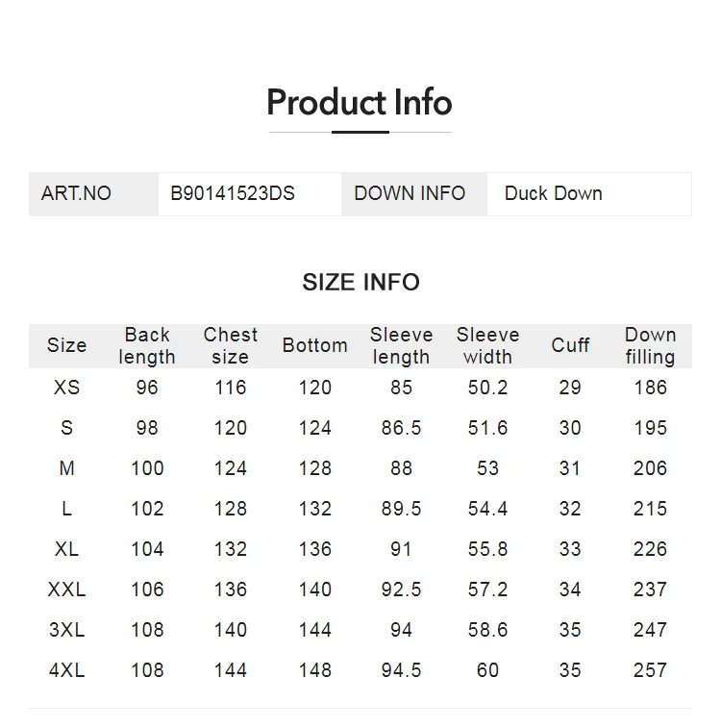
Task: Click sleeve length value 86.5
Action: [401, 428]
